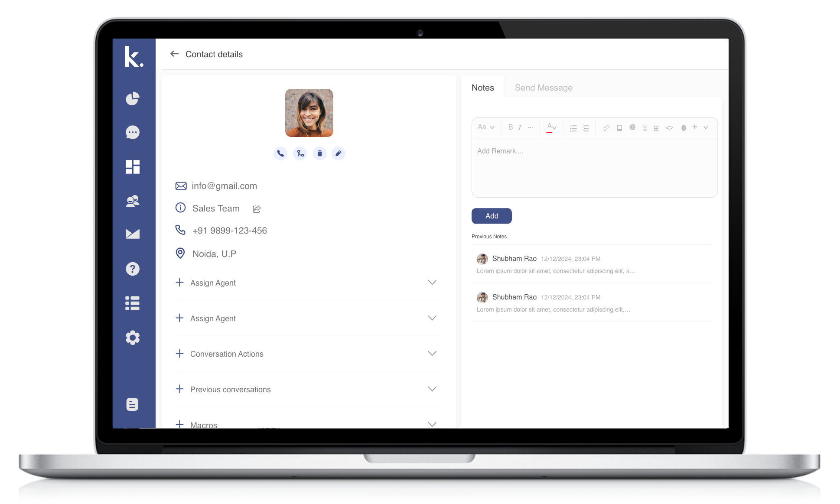
Task: Delete the contact with the trash icon
Action: pyautogui.click(x=319, y=153)
